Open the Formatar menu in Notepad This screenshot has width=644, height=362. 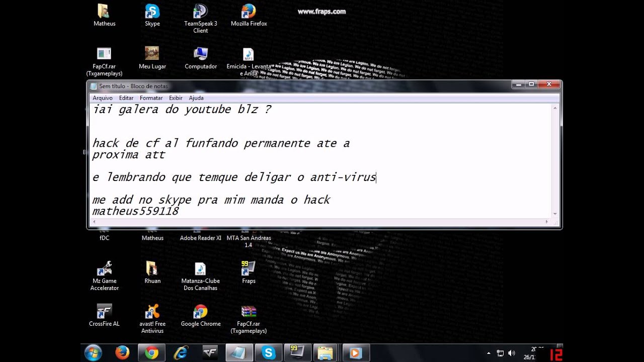(151, 98)
